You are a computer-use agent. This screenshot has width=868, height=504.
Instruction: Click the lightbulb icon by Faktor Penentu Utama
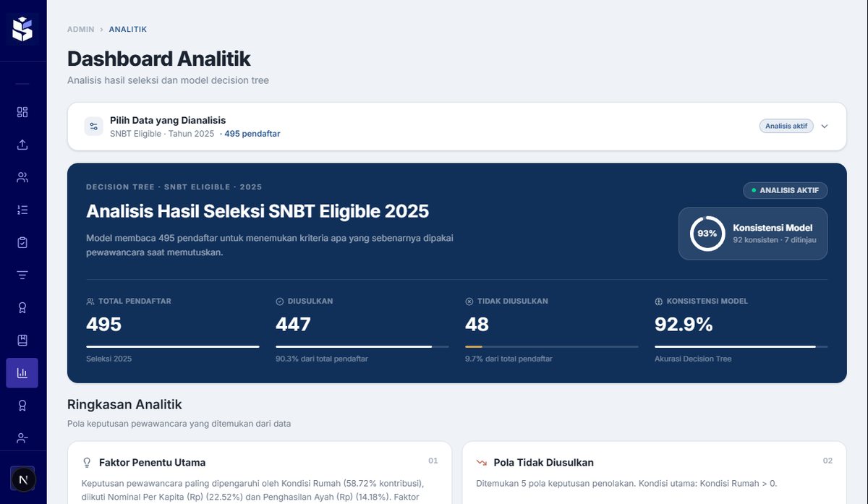(88, 463)
